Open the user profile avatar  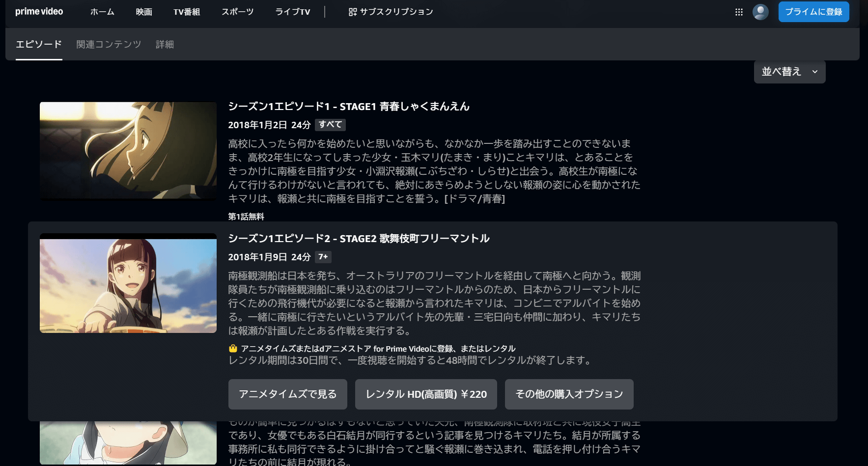[x=760, y=12]
